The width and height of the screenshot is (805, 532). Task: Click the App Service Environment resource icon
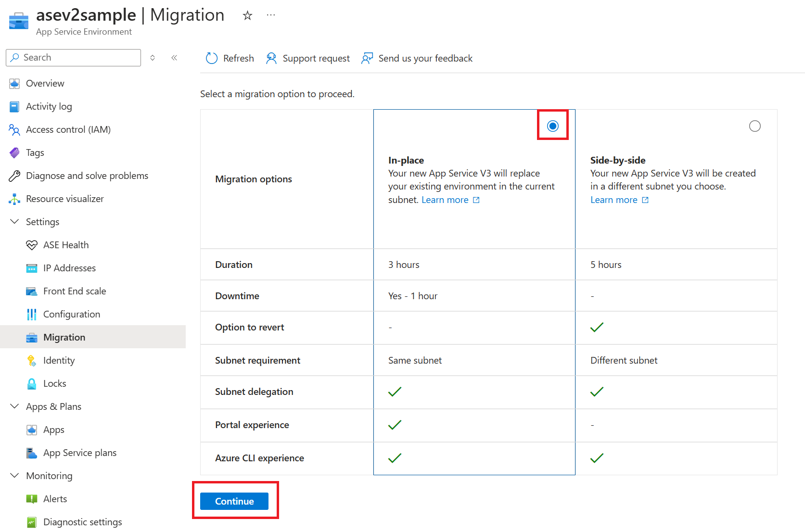coord(19,21)
